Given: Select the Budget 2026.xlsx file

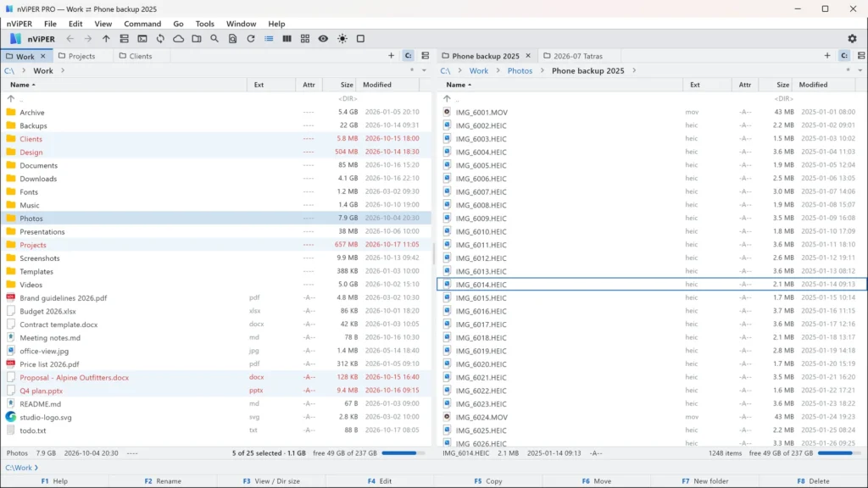Looking at the screenshot, I should click(x=216, y=311).
